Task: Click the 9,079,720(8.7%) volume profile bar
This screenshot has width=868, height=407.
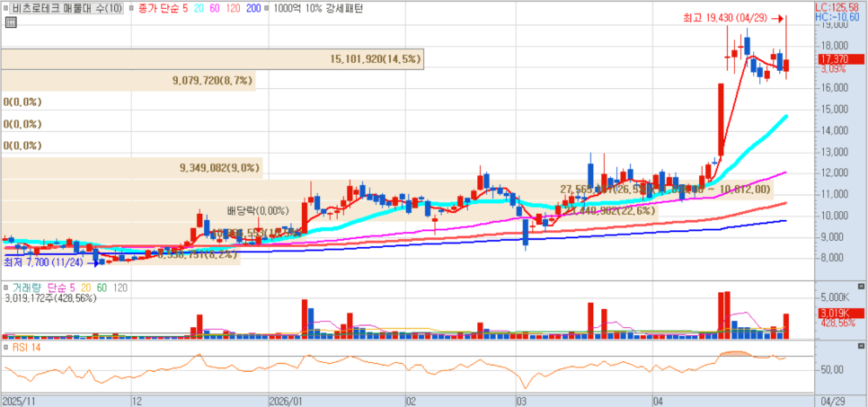Action: click(128, 81)
